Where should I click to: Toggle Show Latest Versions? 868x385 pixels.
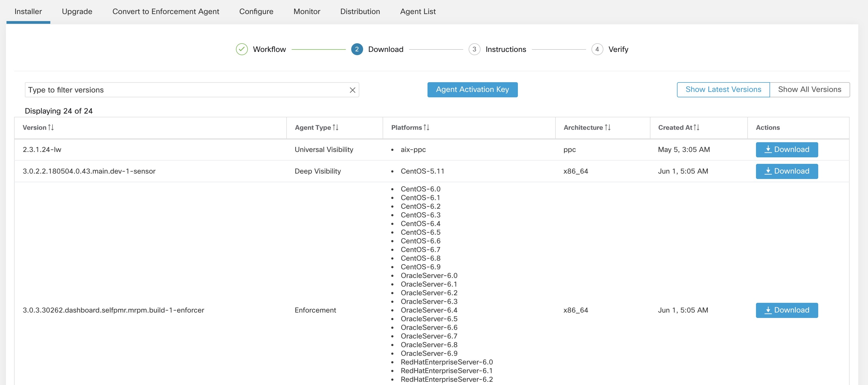(x=723, y=89)
